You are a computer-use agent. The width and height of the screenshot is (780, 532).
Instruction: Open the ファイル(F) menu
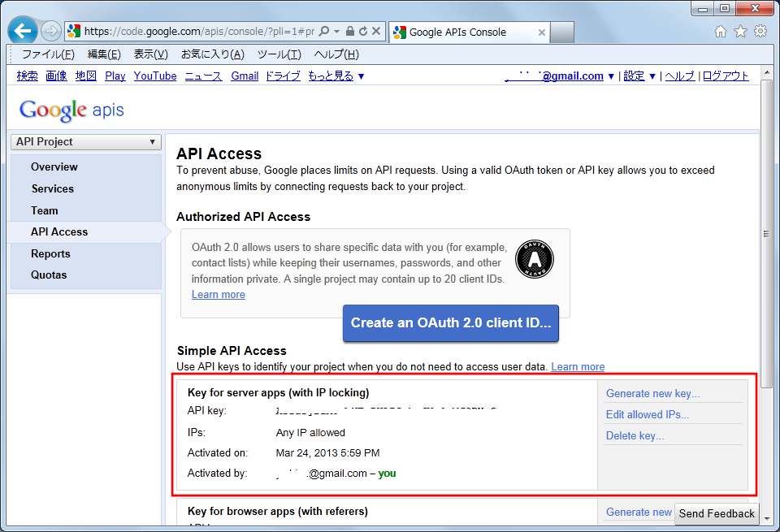[x=48, y=54]
